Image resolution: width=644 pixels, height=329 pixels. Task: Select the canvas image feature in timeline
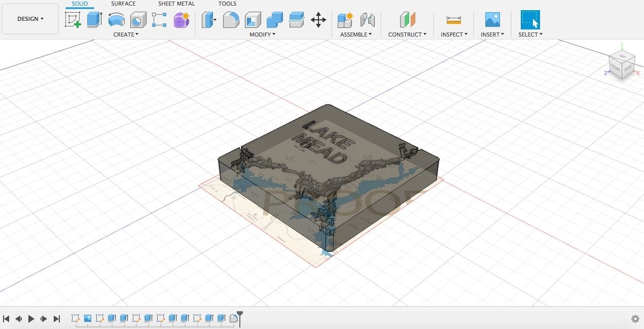pyautogui.click(x=88, y=318)
